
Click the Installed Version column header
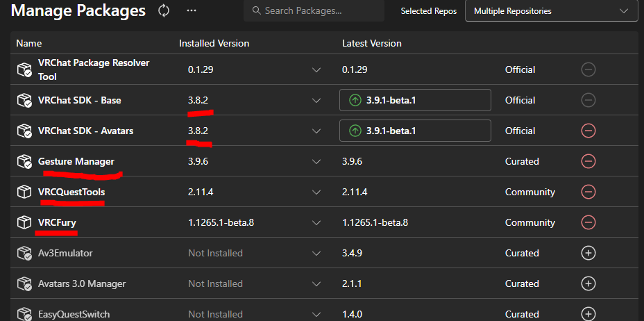point(214,43)
